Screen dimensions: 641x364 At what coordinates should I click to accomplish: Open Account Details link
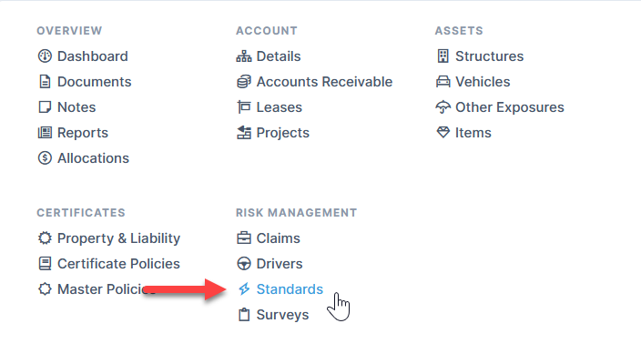pos(278,56)
